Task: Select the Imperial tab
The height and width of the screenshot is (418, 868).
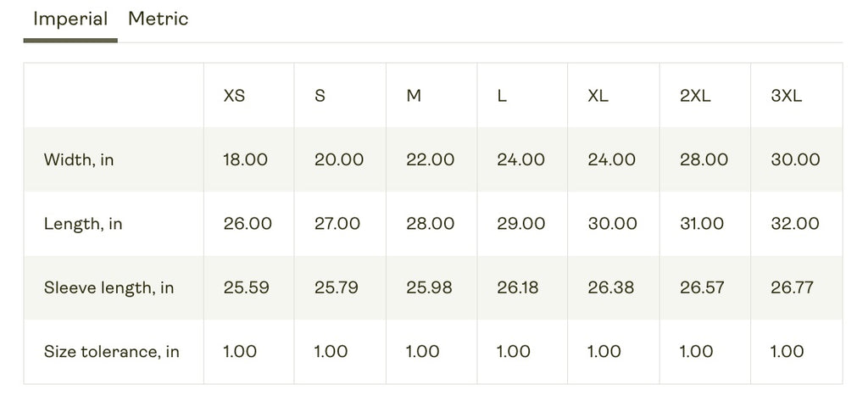Action: (70, 19)
